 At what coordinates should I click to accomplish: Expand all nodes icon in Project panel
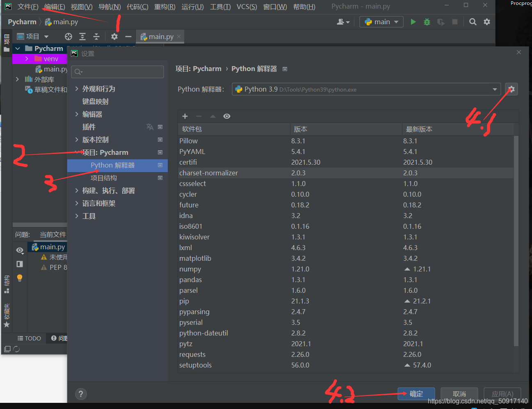82,37
